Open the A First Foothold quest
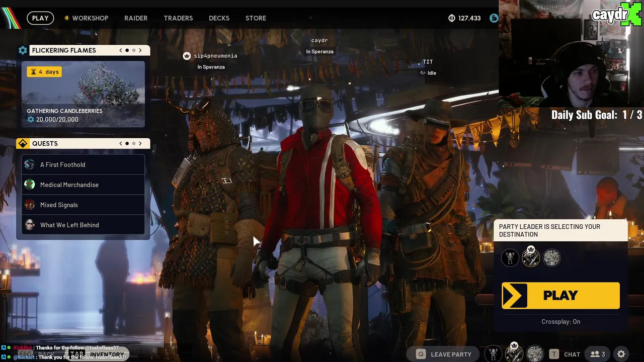644x362 pixels. (83, 164)
